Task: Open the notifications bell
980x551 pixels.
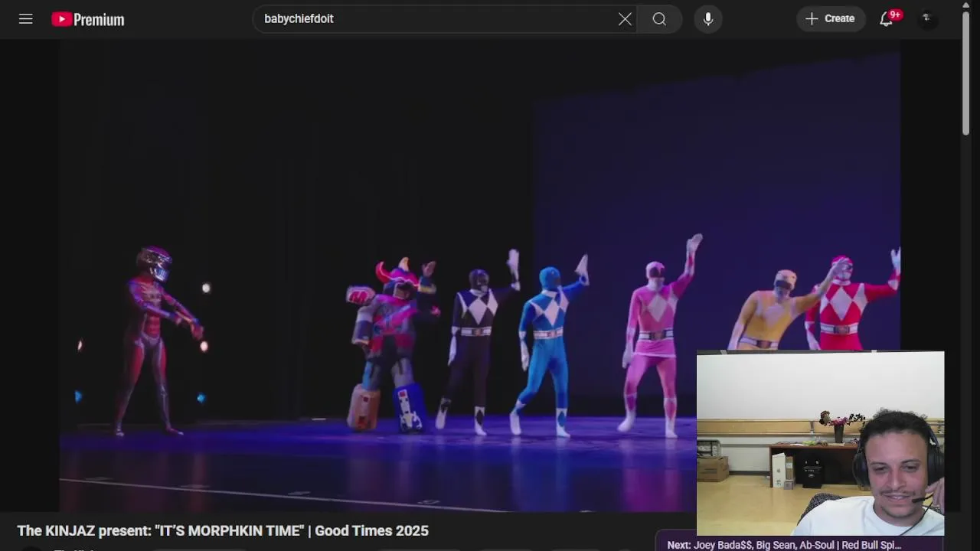Action: point(887,19)
